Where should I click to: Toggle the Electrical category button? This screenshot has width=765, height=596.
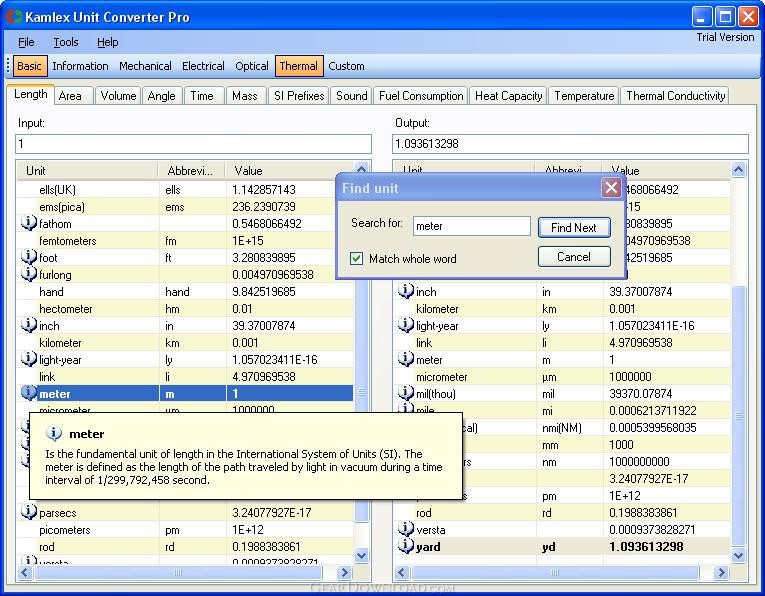(203, 66)
